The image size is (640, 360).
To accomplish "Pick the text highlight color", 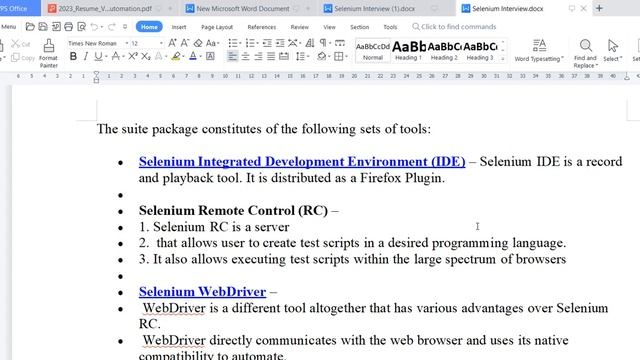I will pos(176,56).
